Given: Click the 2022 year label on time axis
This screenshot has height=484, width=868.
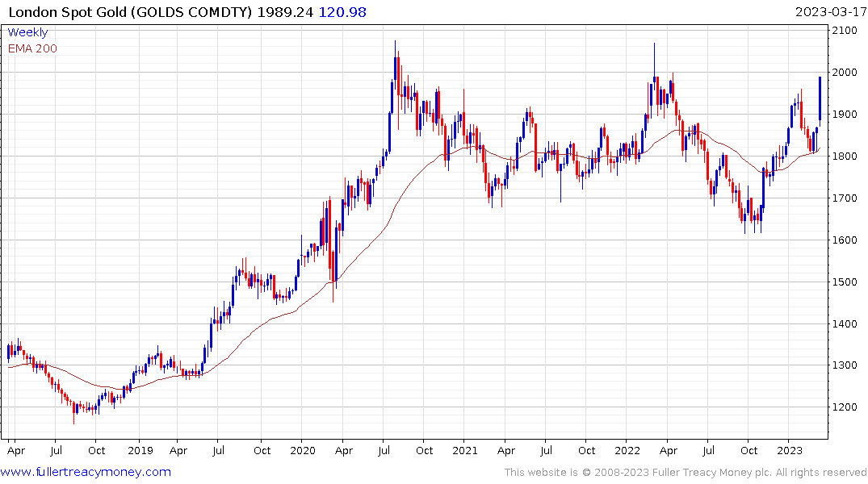Looking at the screenshot, I should pyautogui.click(x=627, y=451).
